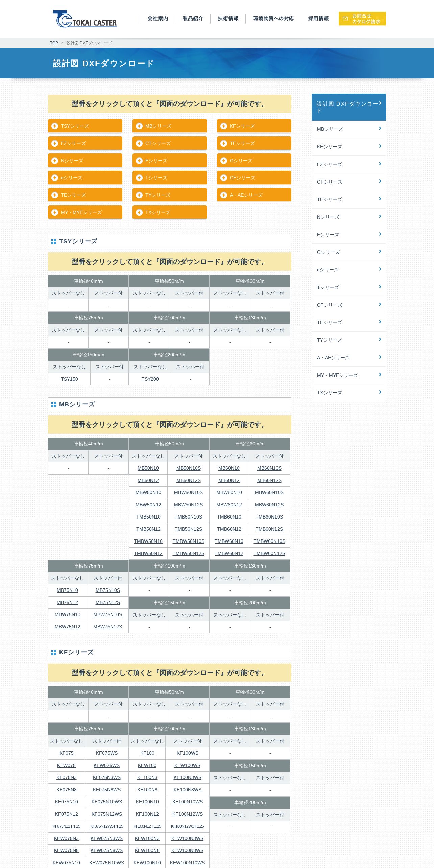The image size is (434, 868).
Task: Open the 採用情報 menu
Action: [x=318, y=19]
